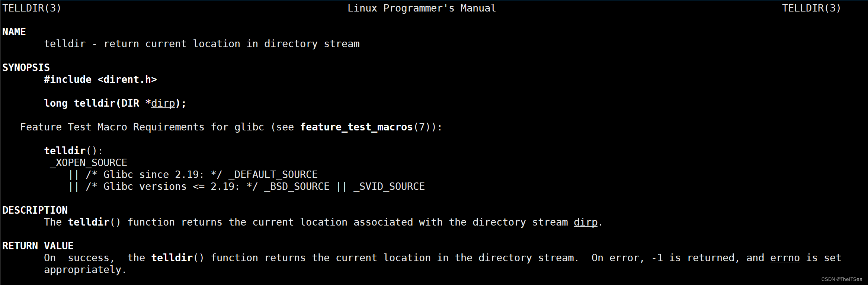Click the bold 'telldir():' line under Feature Test Macro
868x285 pixels.
tap(73, 151)
